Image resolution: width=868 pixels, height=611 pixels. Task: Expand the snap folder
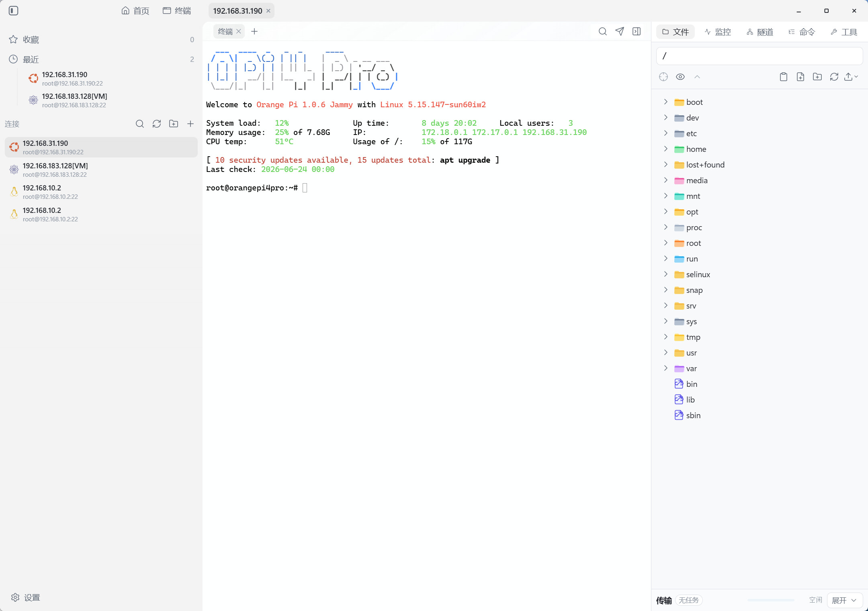coord(666,290)
